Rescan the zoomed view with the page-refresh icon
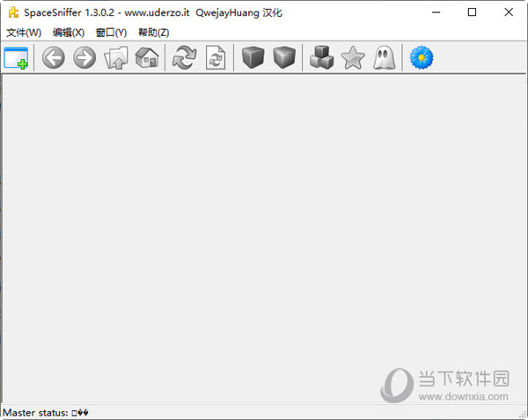The width and height of the screenshot is (528, 420). point(215,59)
